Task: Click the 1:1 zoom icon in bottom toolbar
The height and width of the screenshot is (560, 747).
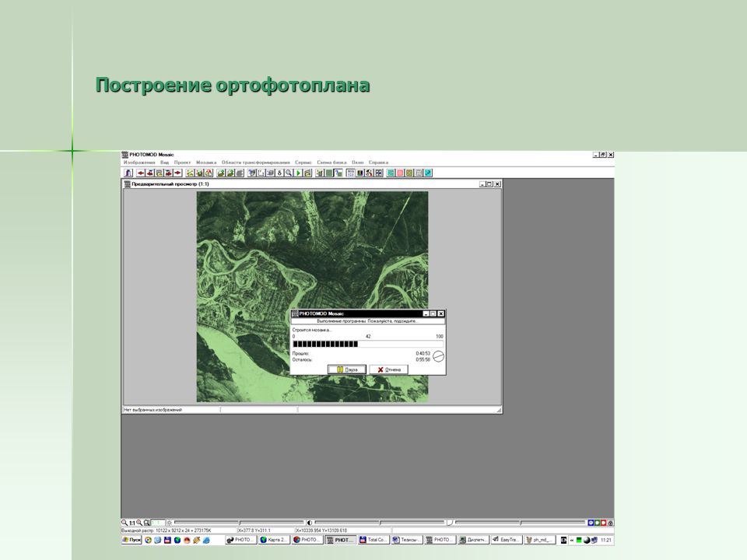Action: tap(132, 523)
